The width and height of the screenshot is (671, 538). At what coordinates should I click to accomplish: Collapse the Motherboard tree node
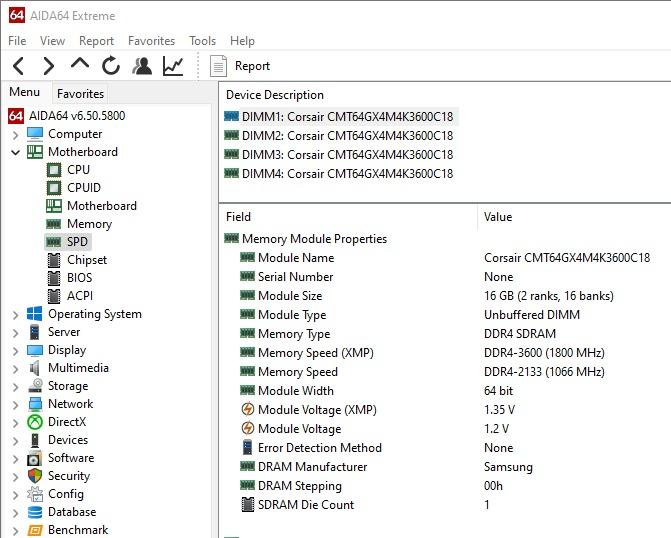(15, 152)
